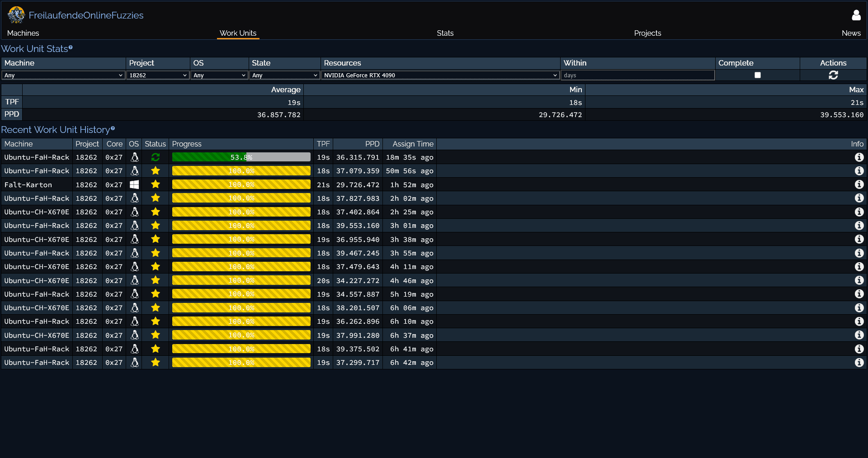Screen dimensions: 868x458
Task: Click the FreilaufendeOnlineFuzzies team name link
Action: click(86, 15)
